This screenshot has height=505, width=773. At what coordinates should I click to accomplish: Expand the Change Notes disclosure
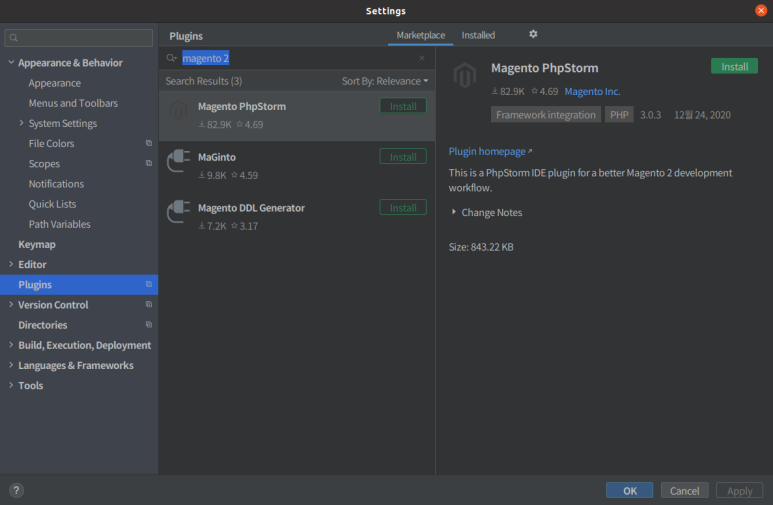point(454,212)
